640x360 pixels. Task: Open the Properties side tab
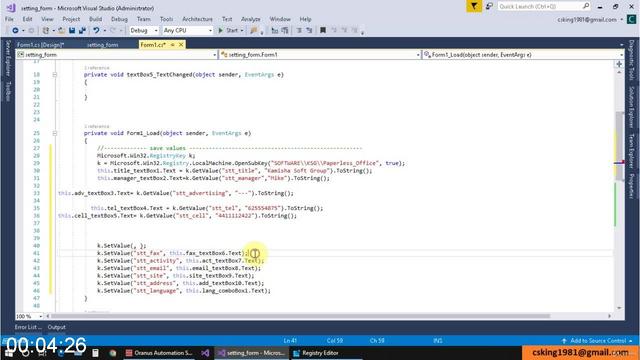tap(631, 186)
